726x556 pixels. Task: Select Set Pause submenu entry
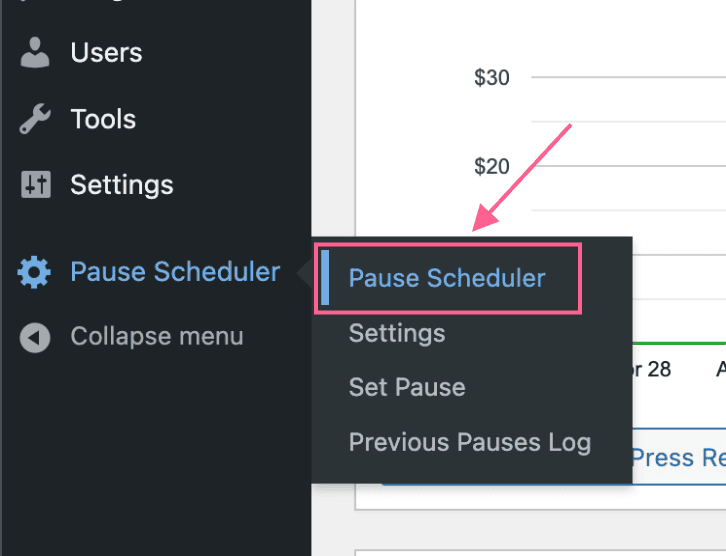tap(407, 387)
